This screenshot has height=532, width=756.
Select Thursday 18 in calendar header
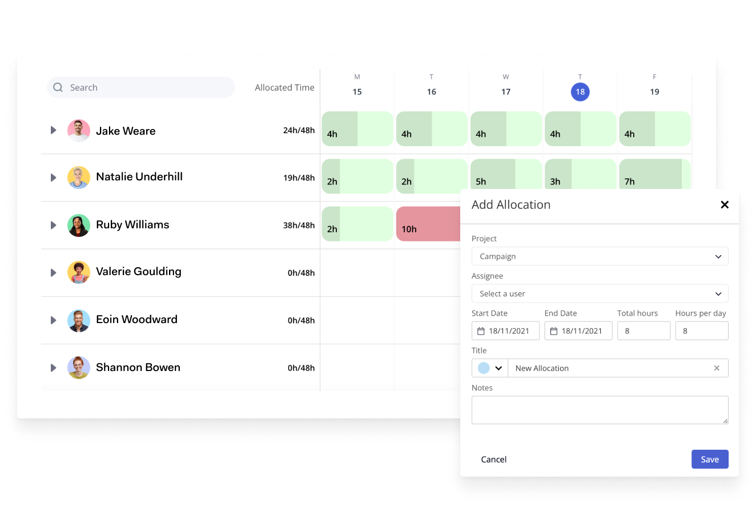[580, 92]
